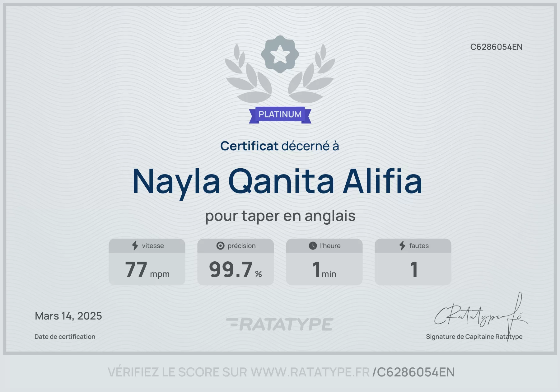Click the clock icon beside l'heure
This screenshot has height=392, width=560.
point(313,246)
